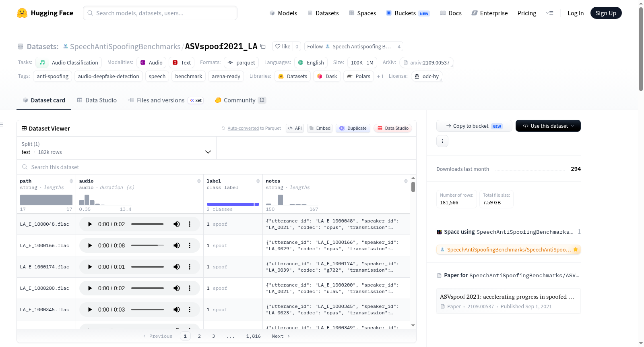Expand the Split test dropdown
Image resolution: width=644 pixels, height=347 pixels.
click(116, 148)
